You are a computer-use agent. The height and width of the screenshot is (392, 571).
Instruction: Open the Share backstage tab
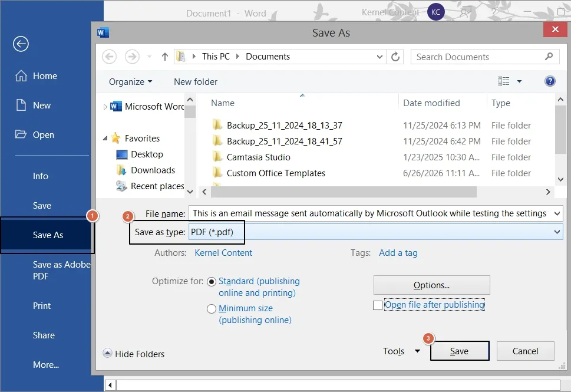coord(44,335)
